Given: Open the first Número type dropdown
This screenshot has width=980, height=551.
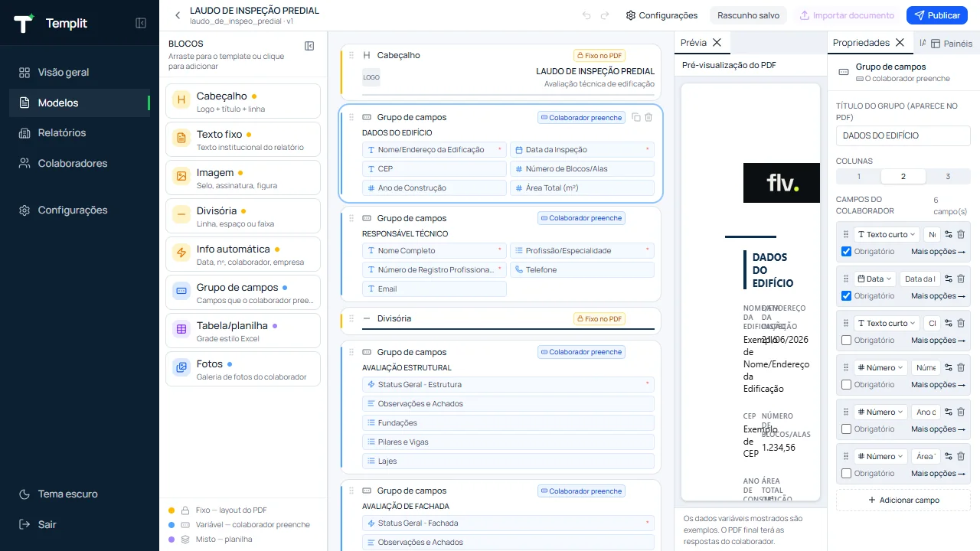Looking at the screenshot, I should pos(880,368).
